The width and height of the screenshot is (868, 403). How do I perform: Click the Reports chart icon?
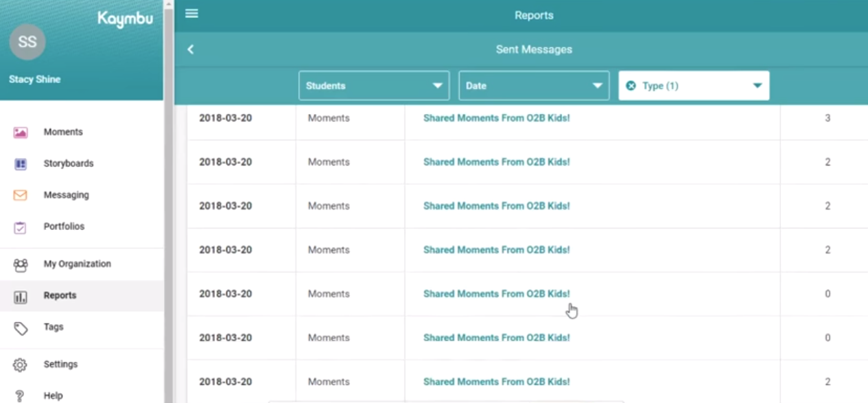pyautogui.click(x=21, y=297)
